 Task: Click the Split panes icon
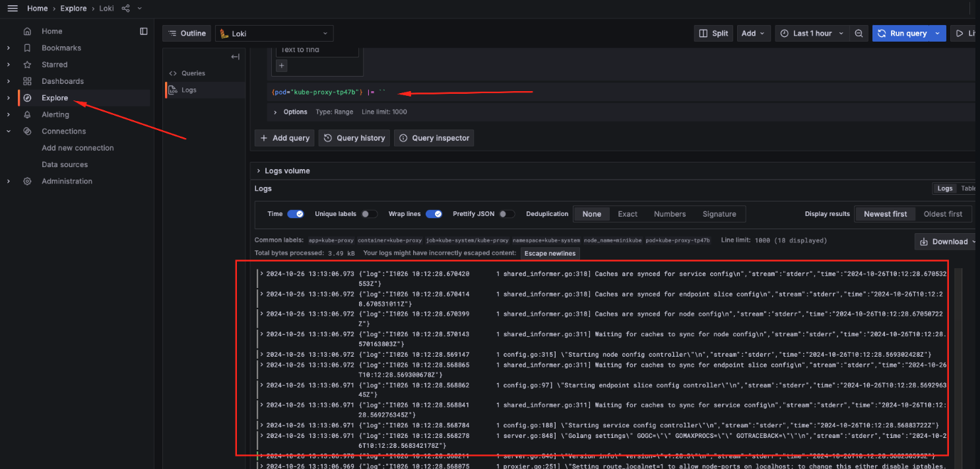[704, 33]
